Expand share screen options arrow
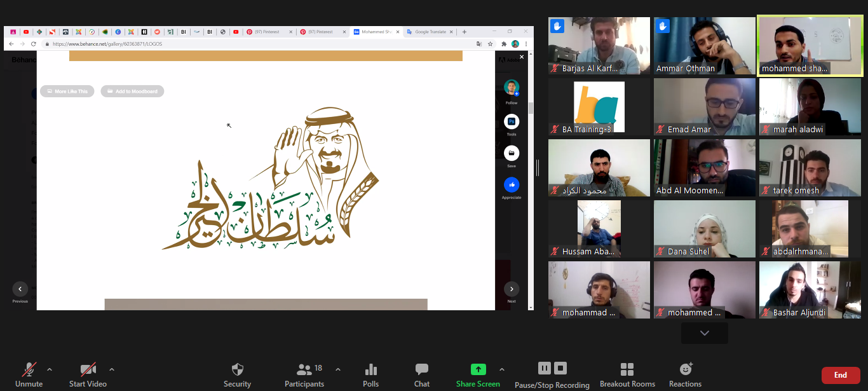Viewport: 868px width, 391px height. pyautogui.click(x=502, y=369)
